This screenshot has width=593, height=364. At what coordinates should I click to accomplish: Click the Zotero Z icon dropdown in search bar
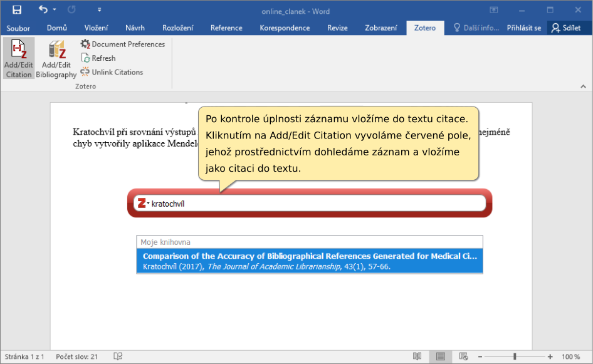[x=144, y=204]
